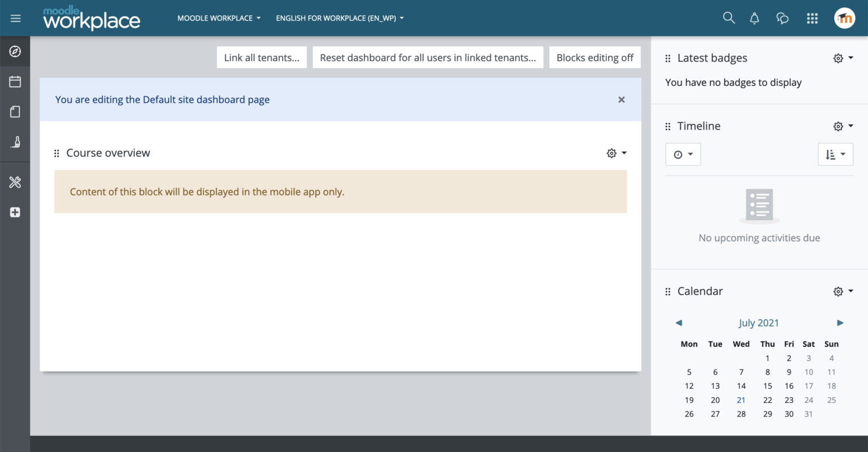Click Reset dashboard for all users button
The width and height of the screenshot is (868, 452).
(428, 57)
